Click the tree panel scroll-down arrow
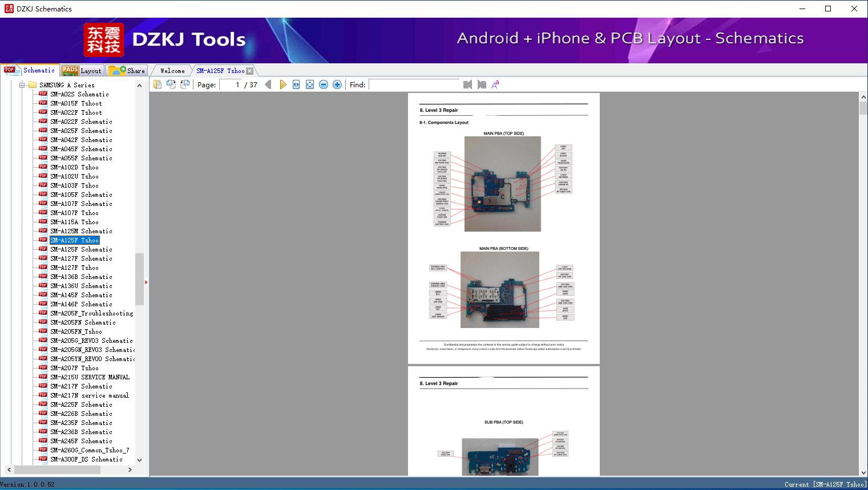868x490 pixels. (x=139, y=460)
